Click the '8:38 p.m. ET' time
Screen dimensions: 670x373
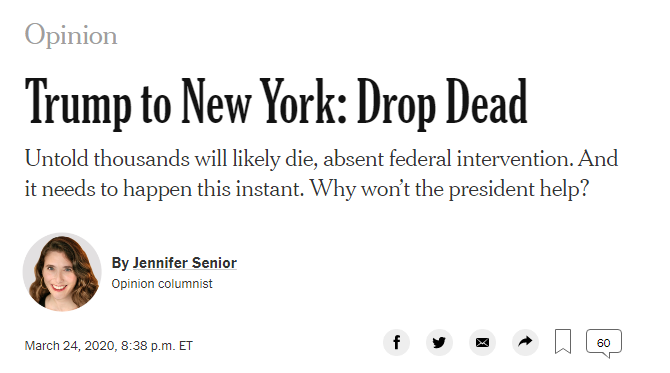157,346
